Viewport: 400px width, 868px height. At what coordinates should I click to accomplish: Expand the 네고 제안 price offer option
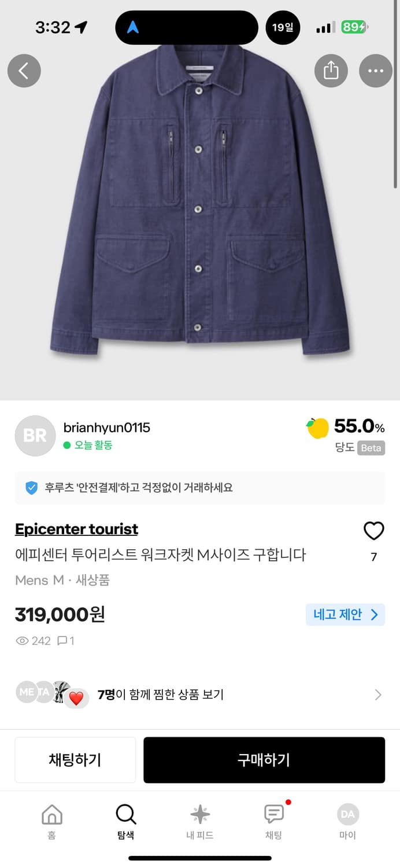pos(345,615)
